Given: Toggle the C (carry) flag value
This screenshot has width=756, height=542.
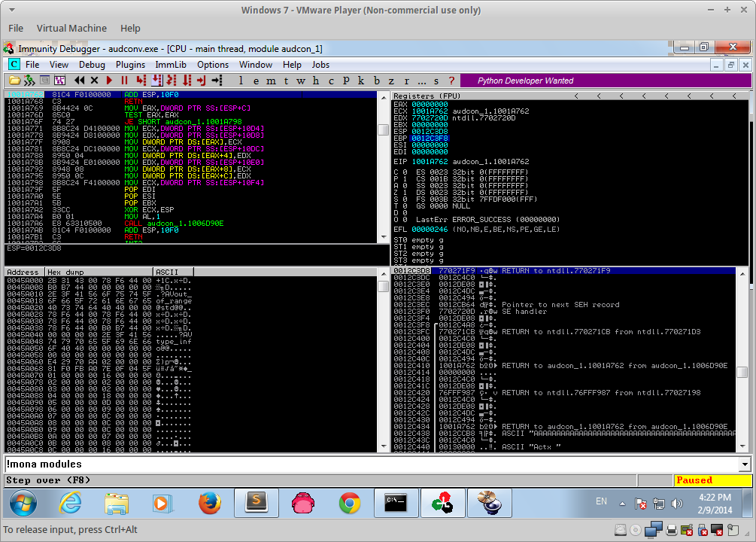Looking at the screenshot, I should click(x=404, y=172).
